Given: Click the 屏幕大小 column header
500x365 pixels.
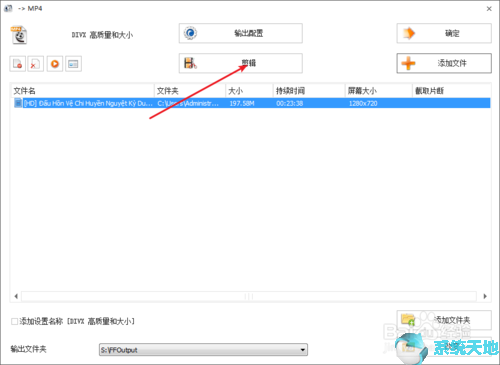Looking at the screenshot, I should coord(379,91).
